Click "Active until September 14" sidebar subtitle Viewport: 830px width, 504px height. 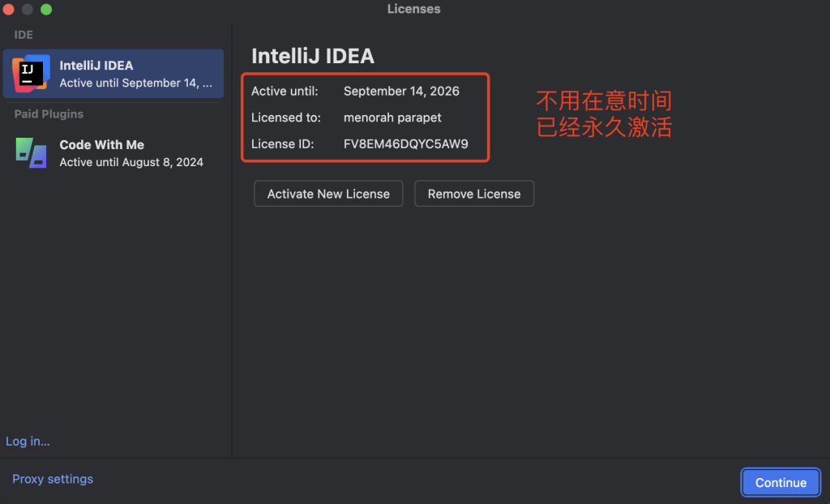click(135, 83)
